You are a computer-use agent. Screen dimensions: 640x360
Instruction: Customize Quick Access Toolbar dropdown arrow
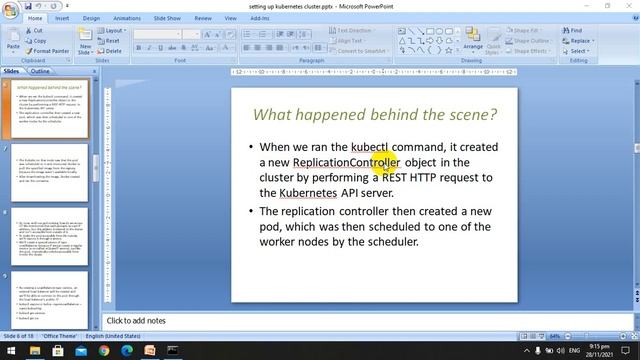point(67,6)
